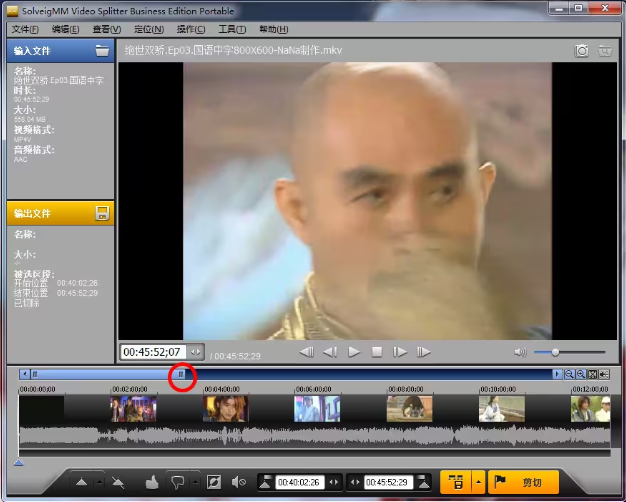Click the stepper arrows beside current time field
Screen dimensions: 626x502
click(196, 352)
